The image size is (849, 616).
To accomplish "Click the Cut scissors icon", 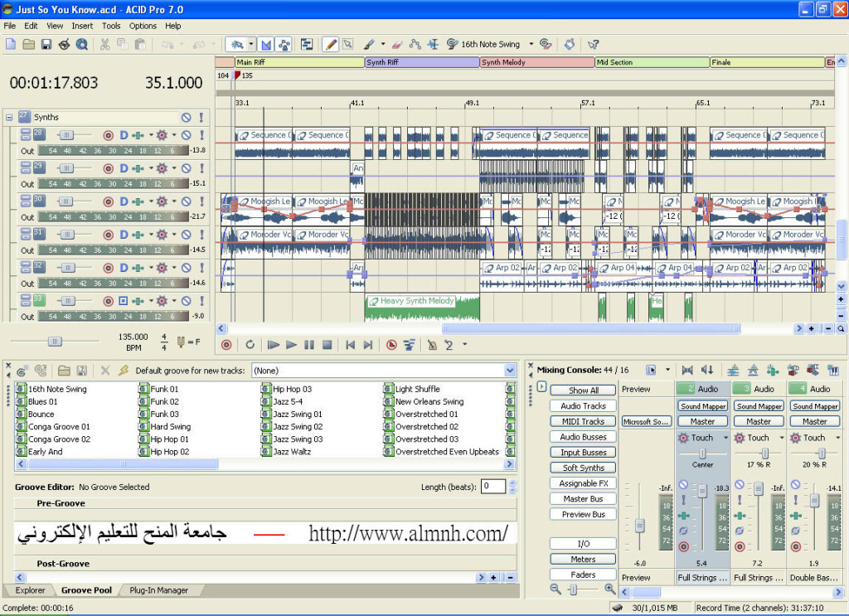I will [x=105, y=45].
